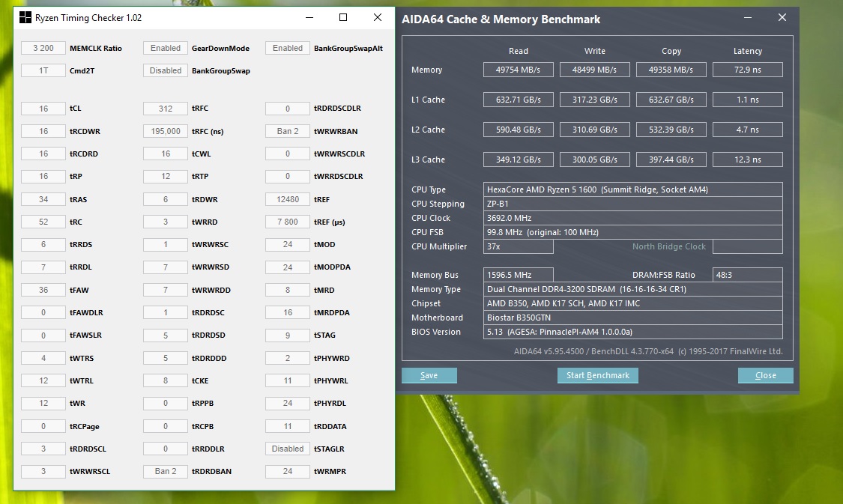Click the tMRDPDA value 16
Viewport: 843px width, 504px height.
[288, 312]
